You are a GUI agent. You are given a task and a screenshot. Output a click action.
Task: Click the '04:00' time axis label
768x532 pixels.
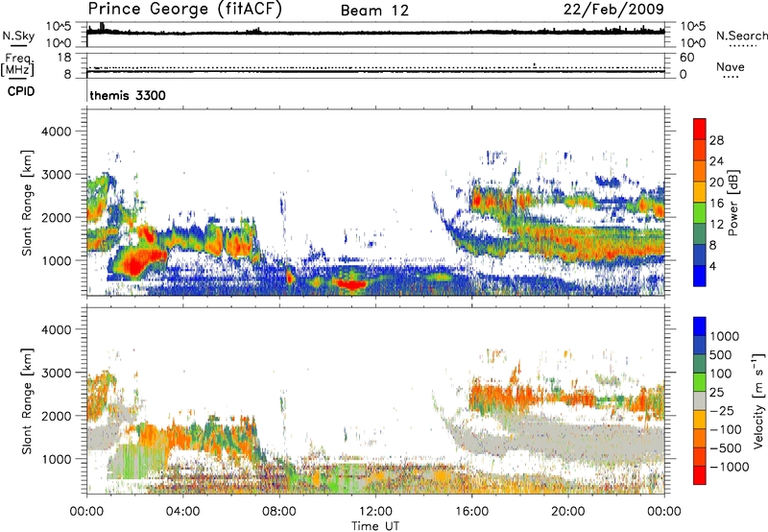182,512
